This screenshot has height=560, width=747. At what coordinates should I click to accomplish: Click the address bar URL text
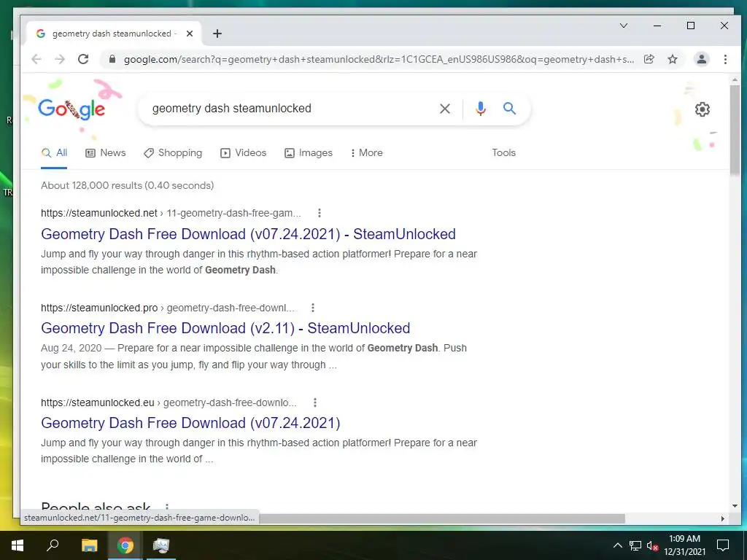379,59
